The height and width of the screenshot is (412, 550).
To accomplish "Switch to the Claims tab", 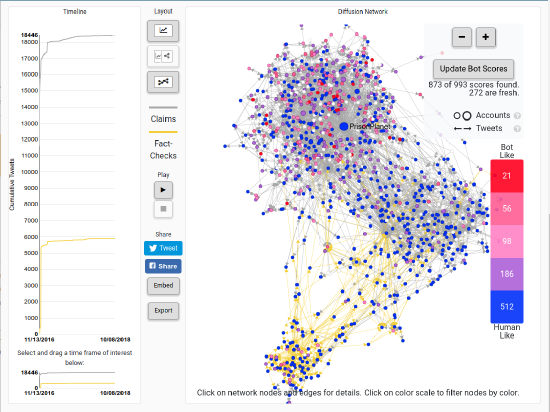I will click(163, 119).
